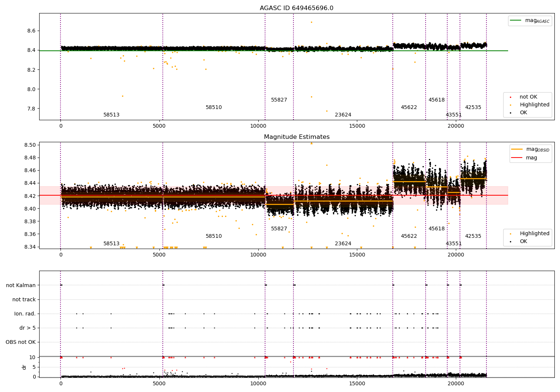Click y-axis tick 8.44 in Magnitude Estimates plot
Image resolution: width=560 pixels, height=392 pixels.
(x=30, y=183)
